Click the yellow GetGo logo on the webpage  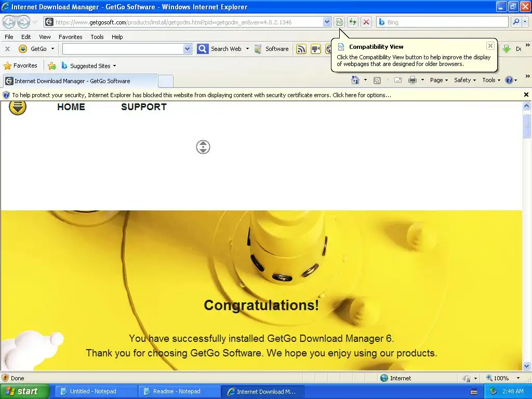click(18, 107)
